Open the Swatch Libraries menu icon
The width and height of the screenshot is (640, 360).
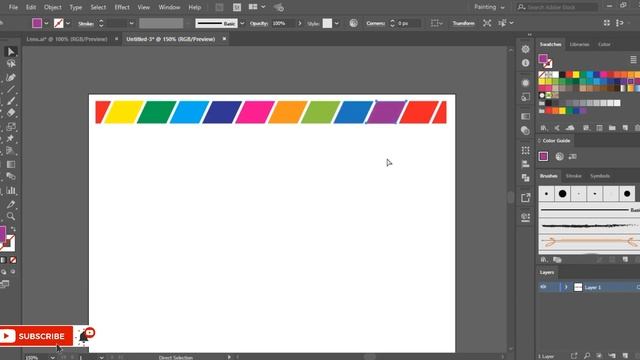[544, 128]
